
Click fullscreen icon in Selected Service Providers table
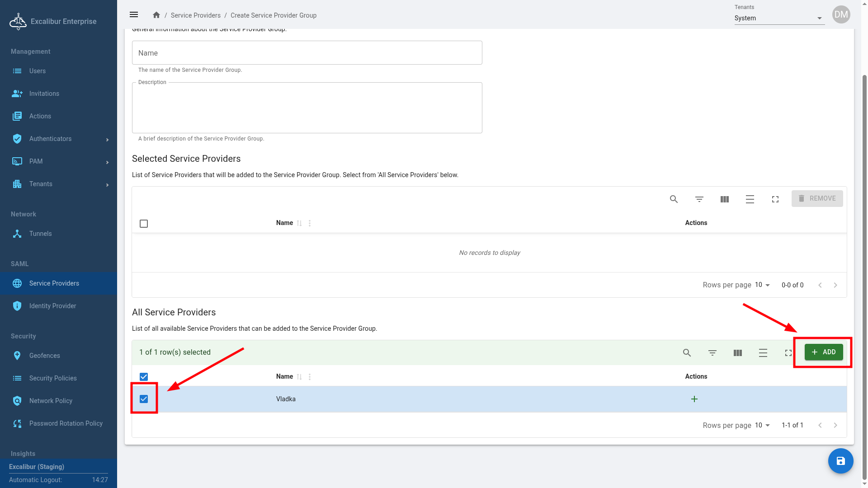[775, 199]
